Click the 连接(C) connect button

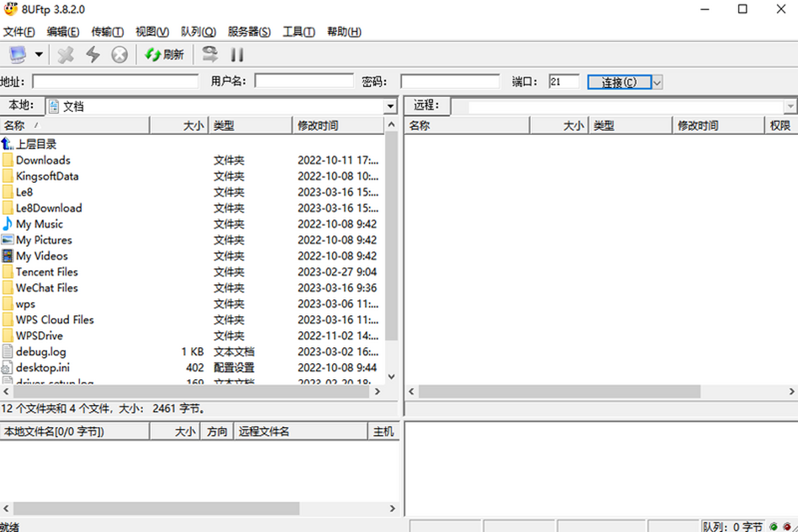pos(618,82)
